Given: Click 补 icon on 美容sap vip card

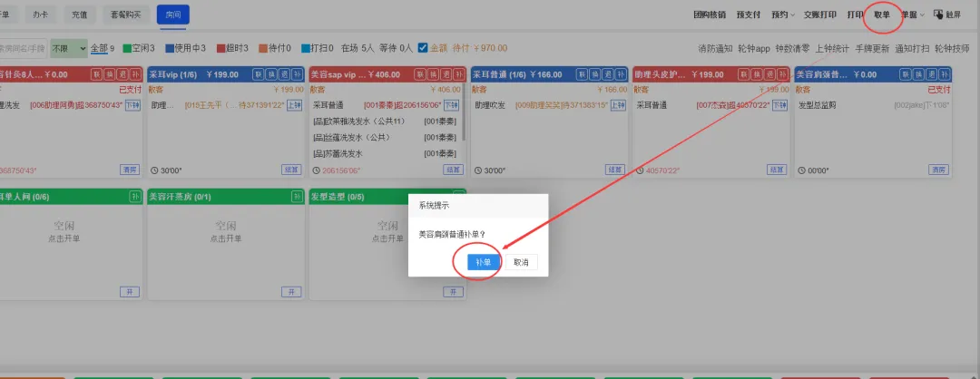Looking at the screenshot, I should point(459,74).
